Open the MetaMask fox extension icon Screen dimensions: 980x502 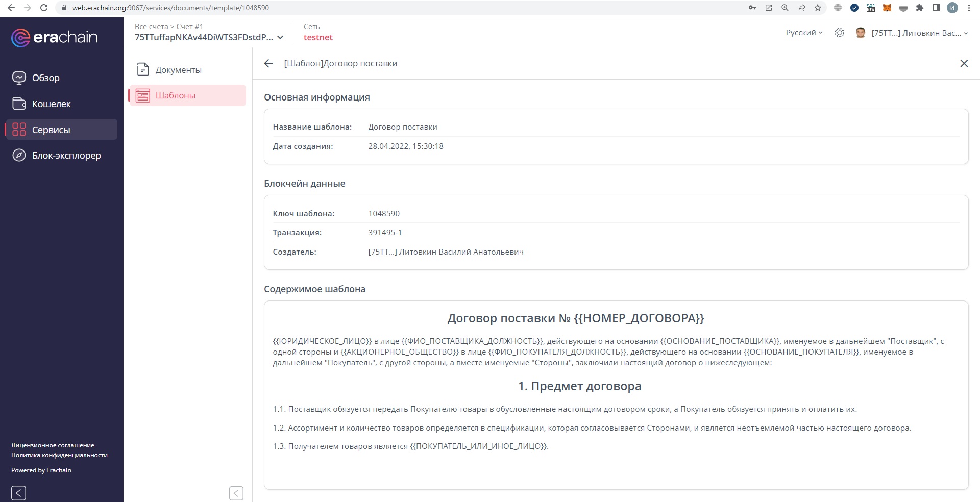coord(887,8)
